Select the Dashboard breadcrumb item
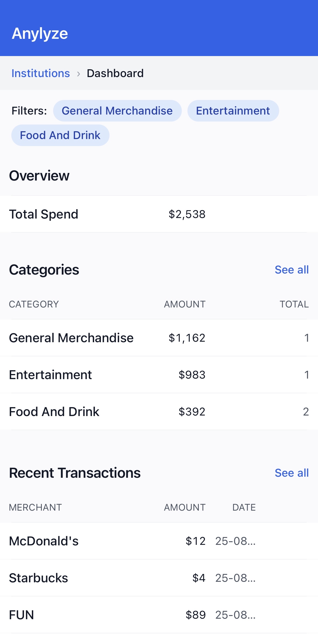 [115, 73]
